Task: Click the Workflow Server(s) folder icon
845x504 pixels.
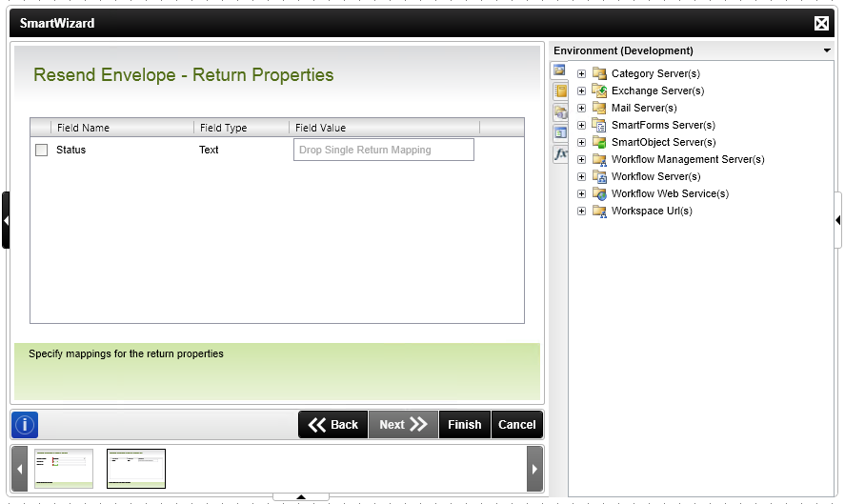Action: [599, 176]
